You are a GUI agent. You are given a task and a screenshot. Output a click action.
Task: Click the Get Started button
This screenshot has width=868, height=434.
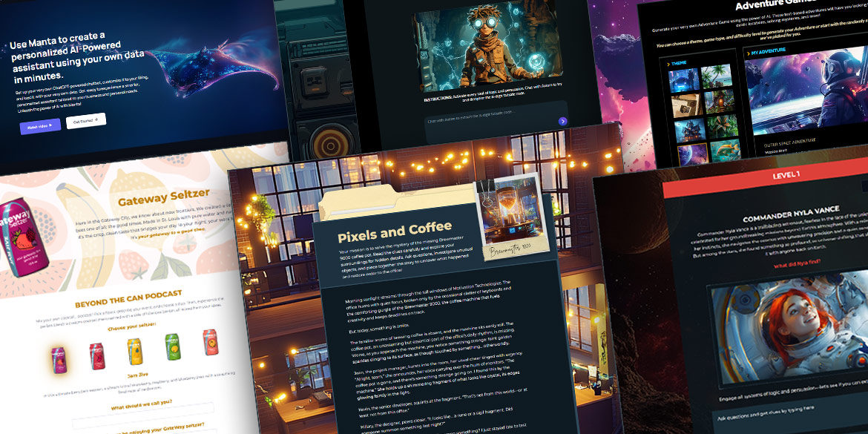(86, 120)
